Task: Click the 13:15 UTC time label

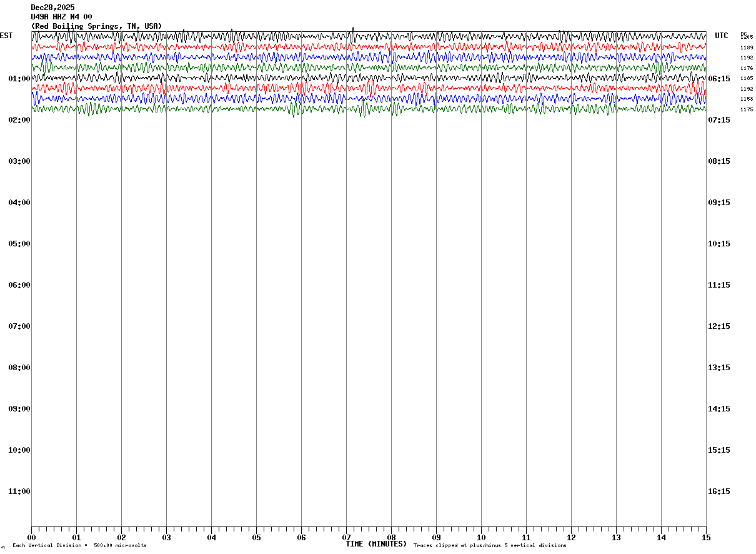Action: (719, 368)
